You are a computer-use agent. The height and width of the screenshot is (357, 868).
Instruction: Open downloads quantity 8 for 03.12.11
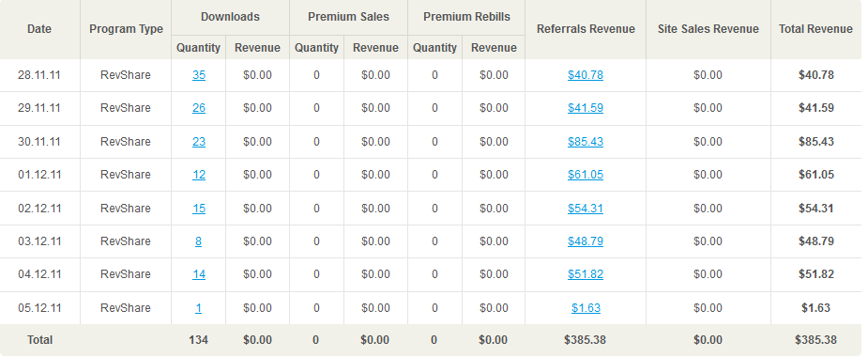point(198,241)
